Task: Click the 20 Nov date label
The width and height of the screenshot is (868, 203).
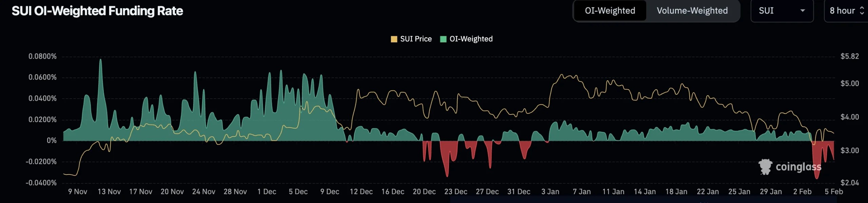Action: click(172, 192)
